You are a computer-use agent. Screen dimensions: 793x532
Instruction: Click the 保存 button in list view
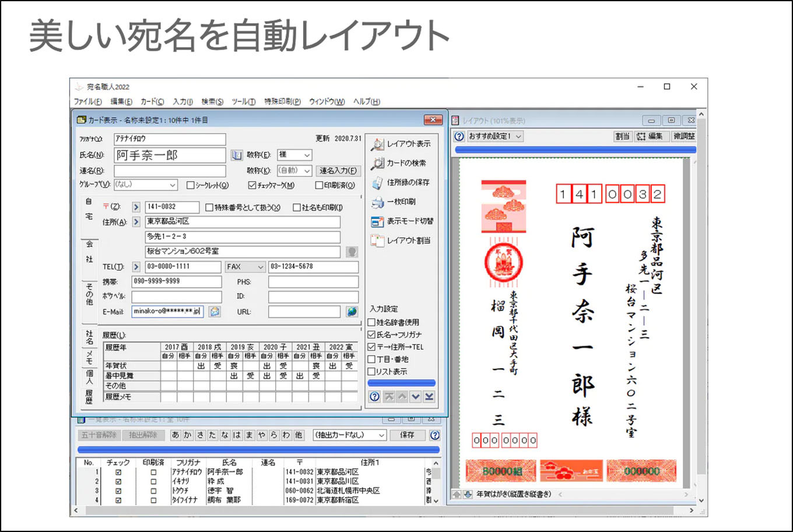coord(407,435)
